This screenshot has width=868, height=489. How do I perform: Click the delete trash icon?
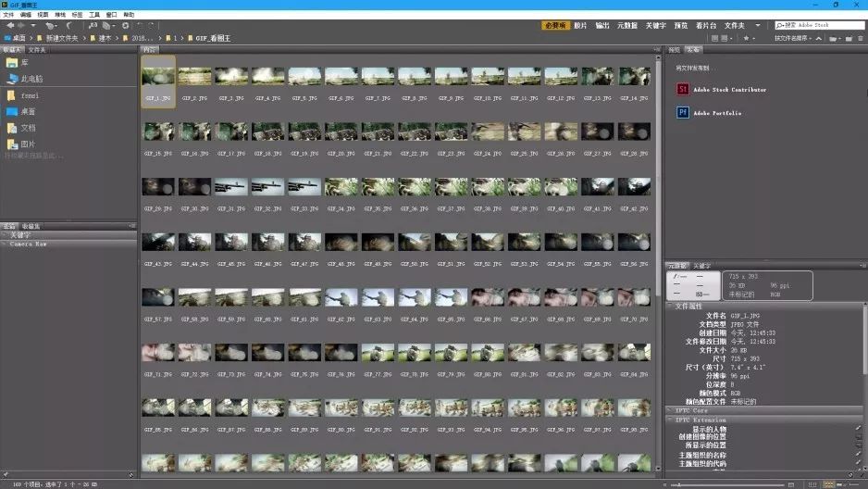click(861, 38)
